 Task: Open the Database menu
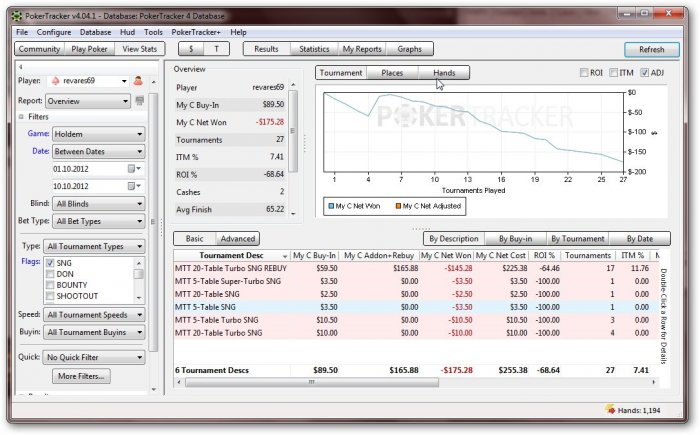tap(95, 32)
